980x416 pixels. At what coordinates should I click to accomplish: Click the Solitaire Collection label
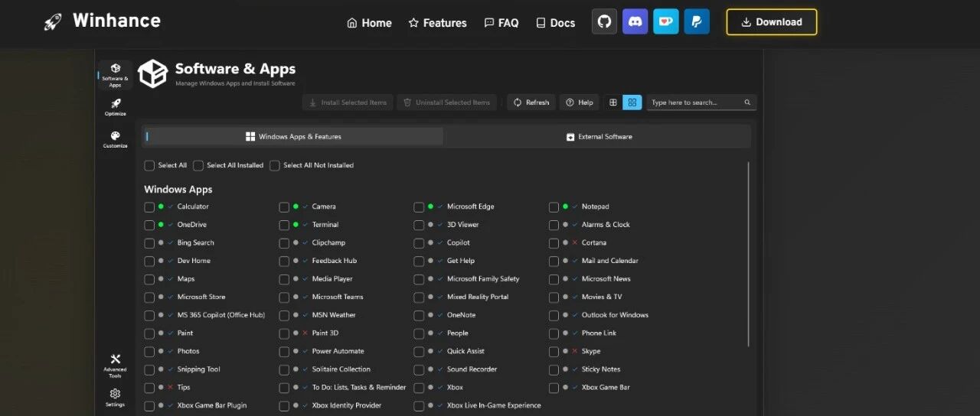click(341, 369)
